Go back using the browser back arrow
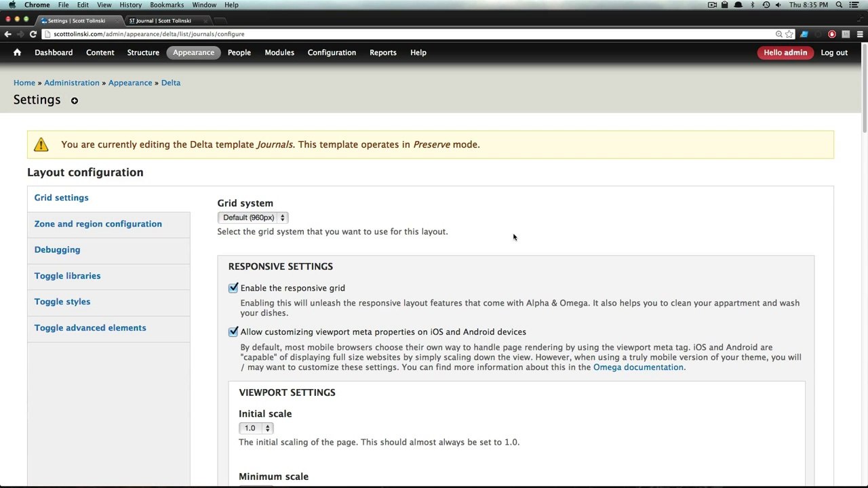 pyautogui.click(x=7, y=34)
